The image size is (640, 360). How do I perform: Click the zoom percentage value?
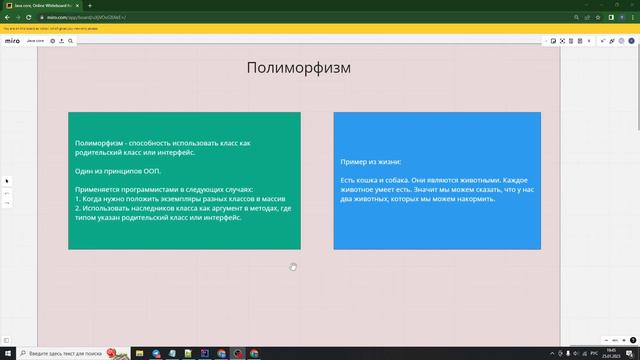615,340
